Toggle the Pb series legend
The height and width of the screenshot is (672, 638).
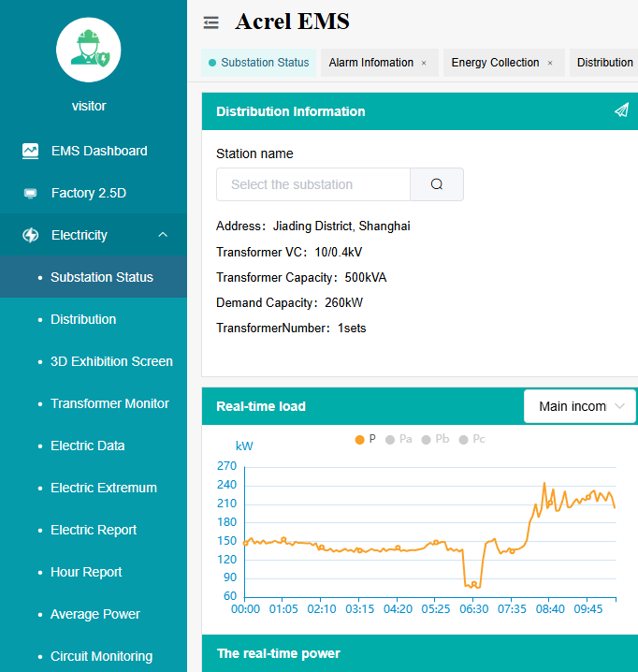coord(435,439)
